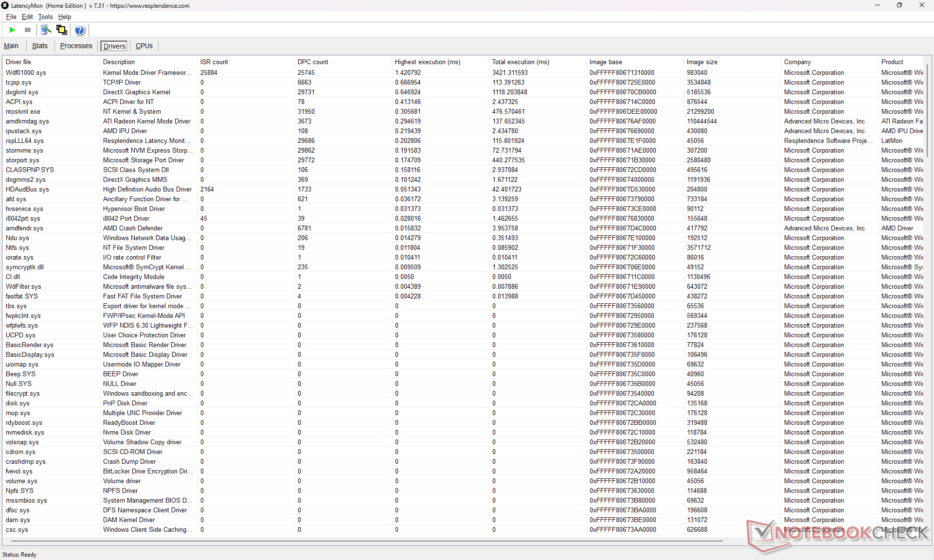Click the overlapping yellow windows icon
Viewport: 934px width, 560px height.
pos(62,30)
